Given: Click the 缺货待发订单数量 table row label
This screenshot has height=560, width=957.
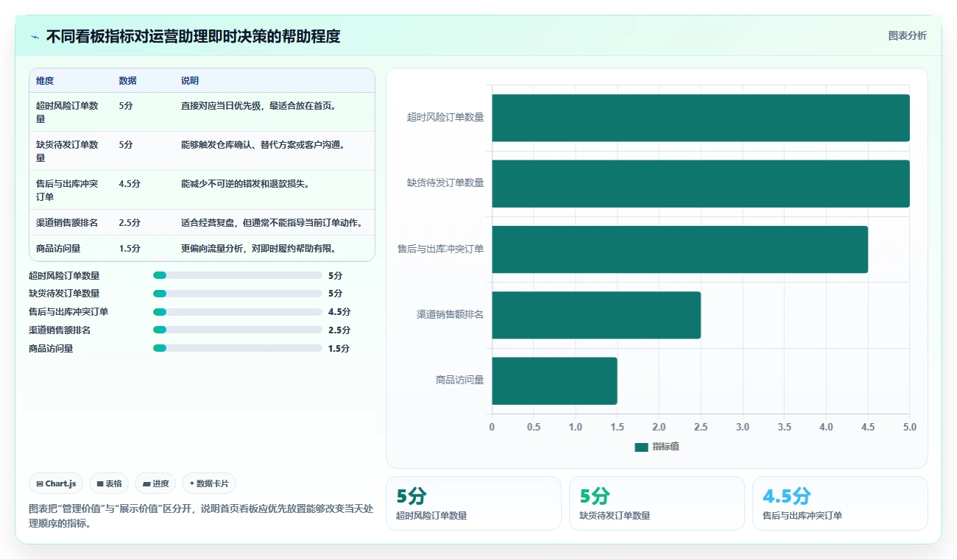Looking at the screenshot, I should [68, 151].
